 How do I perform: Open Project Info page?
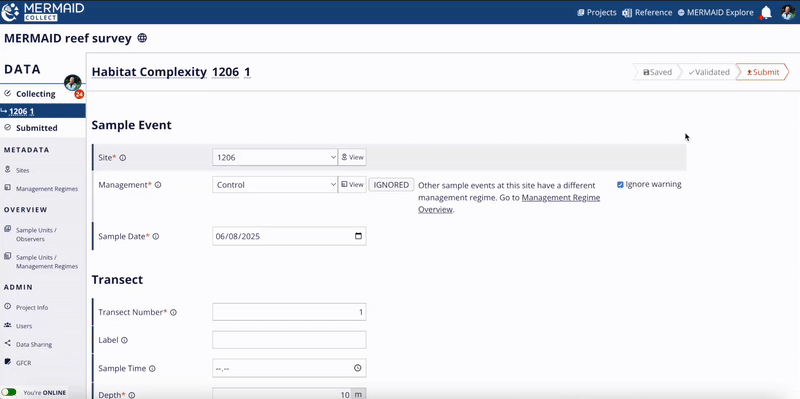click(x=32, y=308)
